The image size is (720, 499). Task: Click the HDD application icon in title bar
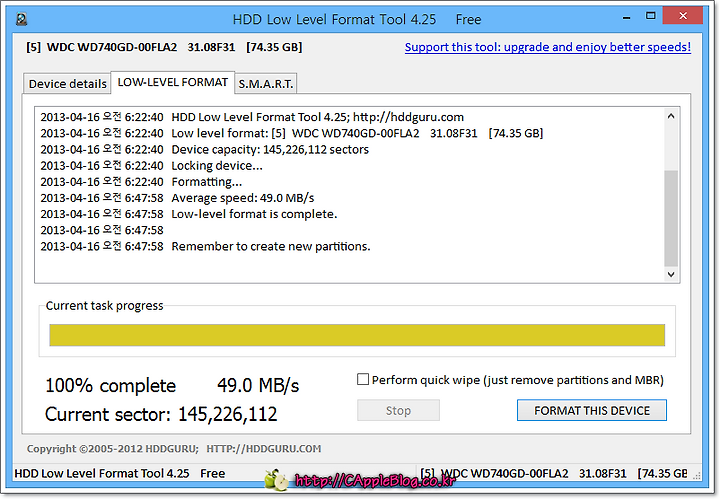pyautogui.click(x=22, y=19)
